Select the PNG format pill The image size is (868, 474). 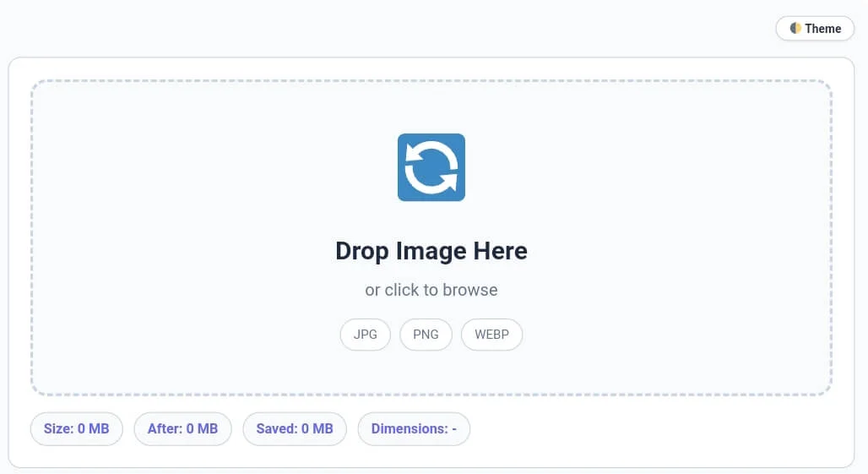(x=426, y=335)
